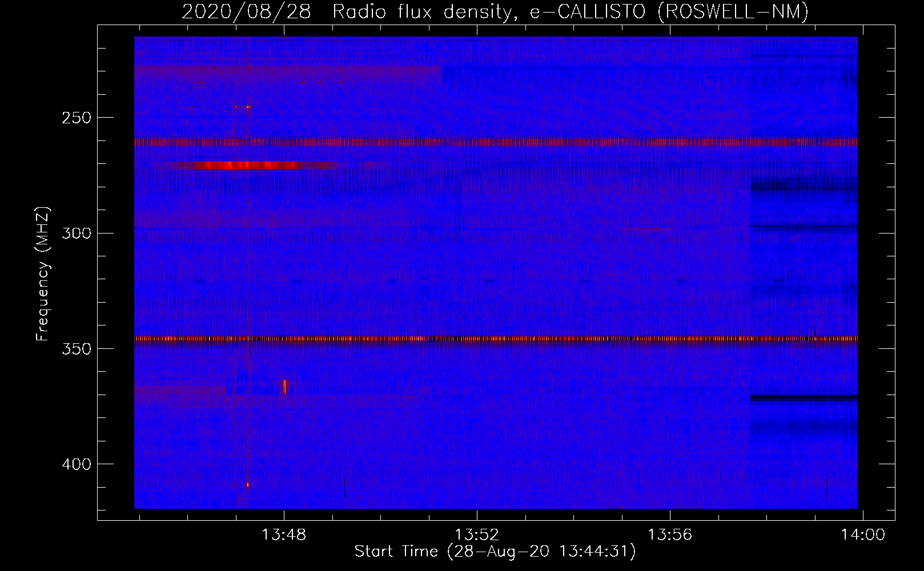Click the "Start Time (28-Aug-20 13:44:31)" label
924x571 pixels.
click(x=495, y=552)
